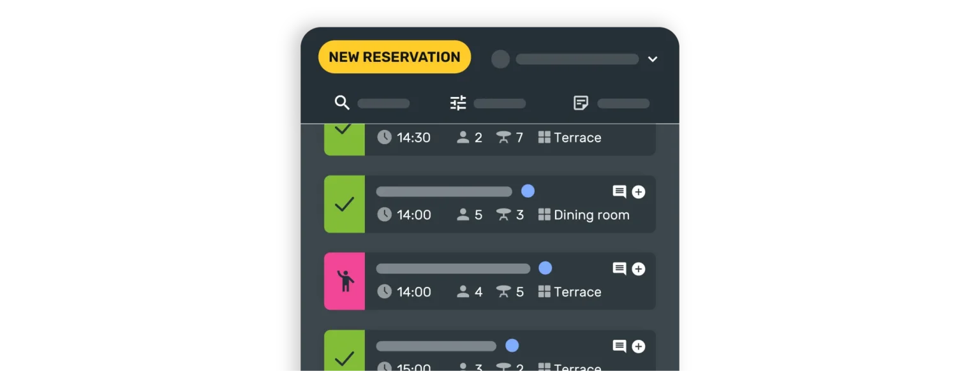The width and height of the screenshot is (980, 371).
Task: Click blue dot on 14:00 Terrace reservation
Action: pyautogui.click(x=545, y=268)
